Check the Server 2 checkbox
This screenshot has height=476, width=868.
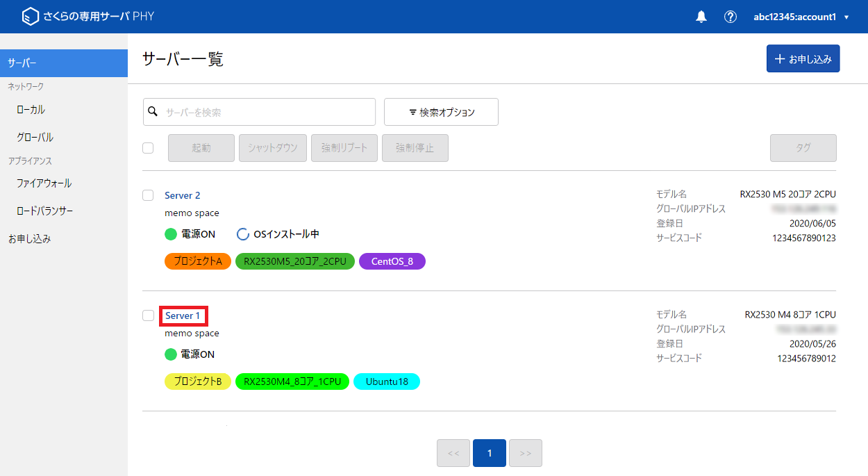(148, 195)
